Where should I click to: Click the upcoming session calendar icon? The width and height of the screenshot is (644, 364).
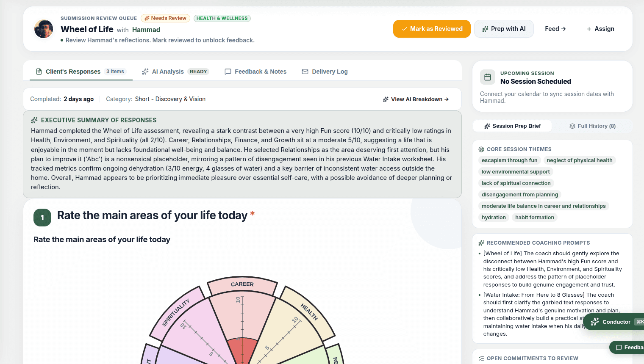coord(488,77)
